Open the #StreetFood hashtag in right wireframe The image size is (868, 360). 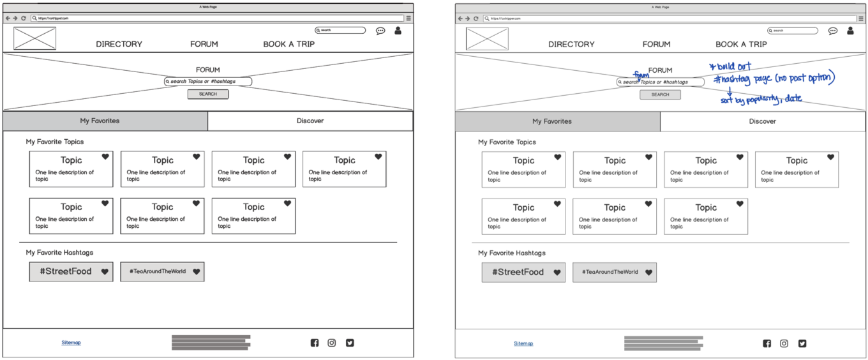tap(523, 272)
